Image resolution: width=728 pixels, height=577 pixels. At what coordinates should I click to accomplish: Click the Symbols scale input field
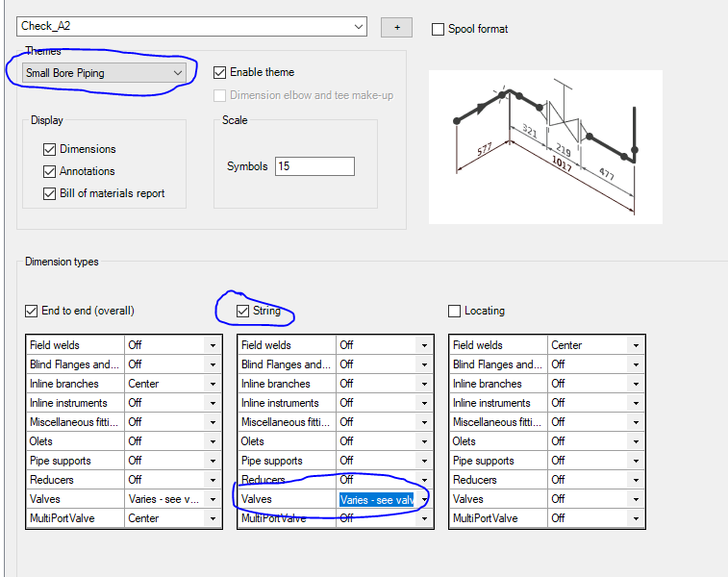click(x=314, y=166)
